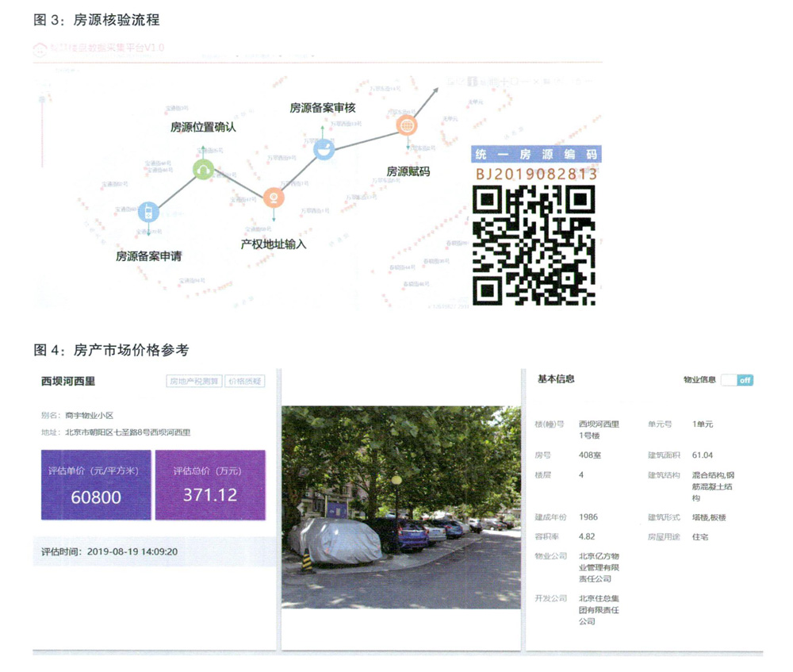Select the alias 商宇物业小区
The height and width of the screenshot is (672, 793).
click(90, 416)
